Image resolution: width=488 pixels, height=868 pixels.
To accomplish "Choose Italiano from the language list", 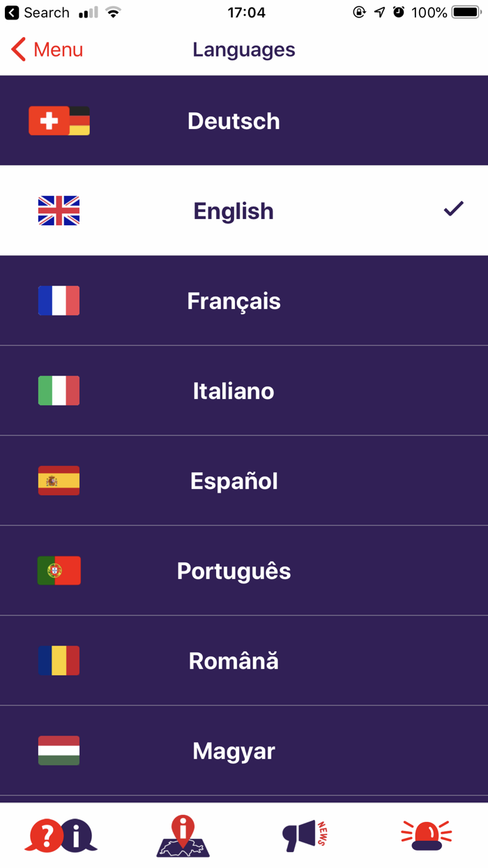I will tap(234, 391).
